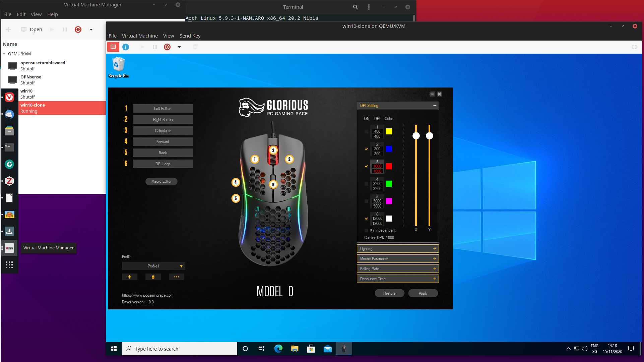Click mouse button marker 2 on image
The image size is (644, 362).
point(289,159)
